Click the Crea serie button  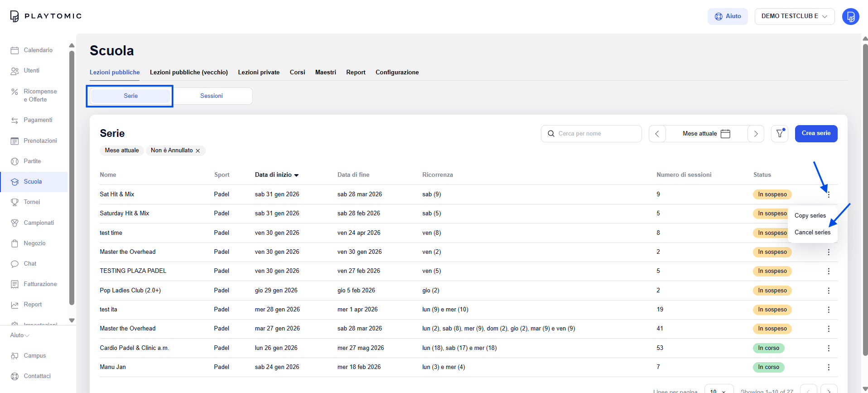(x=816, y=133)
